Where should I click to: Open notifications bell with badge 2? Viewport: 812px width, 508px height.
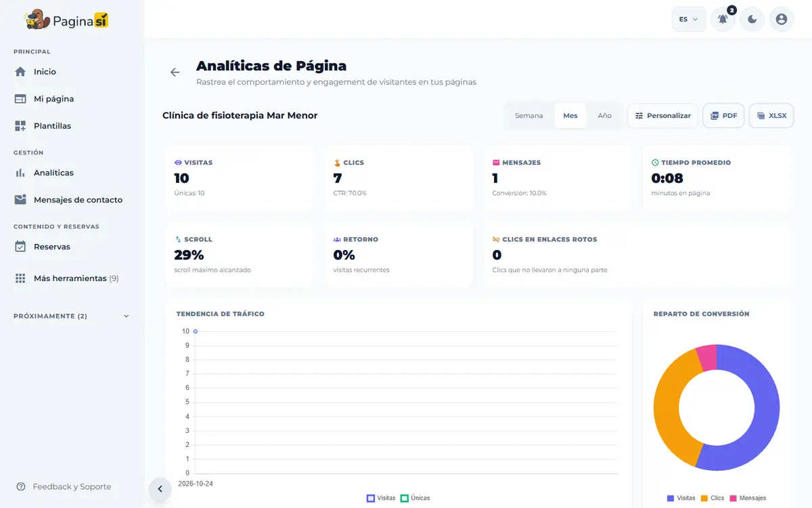point(723,19)
